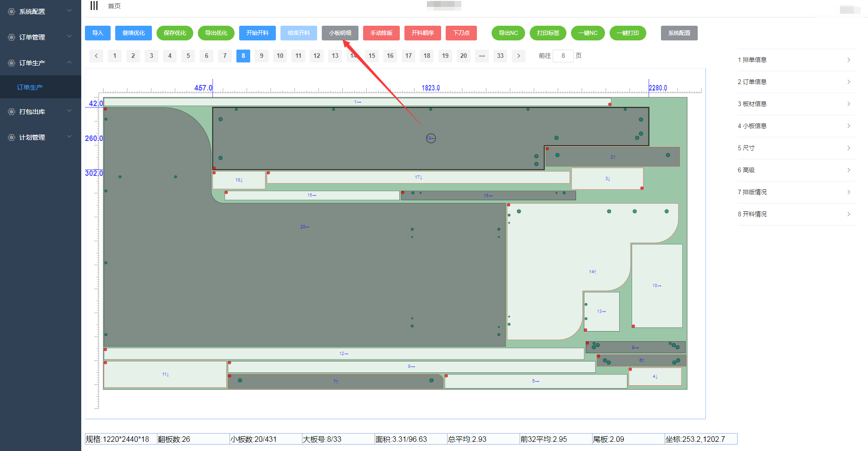Screen dimensions: 868x451
Task: Click the 订单管理 sidebar icon
Action: tap(11, 37)
